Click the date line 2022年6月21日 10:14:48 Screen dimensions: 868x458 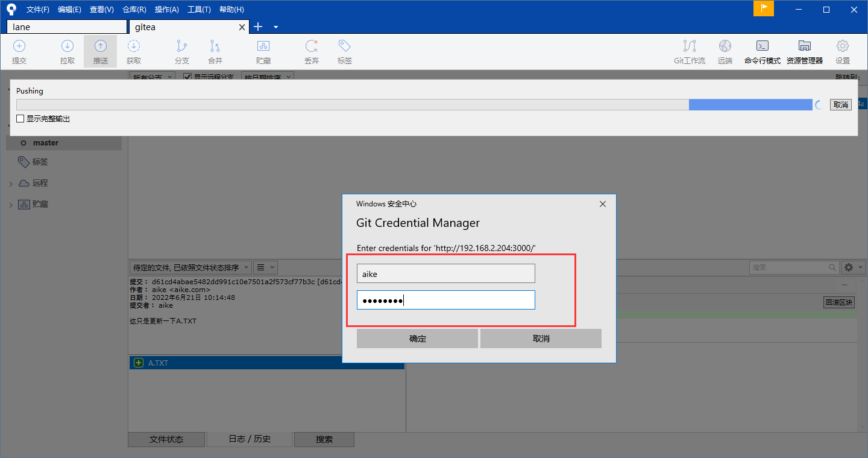click(182, 297)
